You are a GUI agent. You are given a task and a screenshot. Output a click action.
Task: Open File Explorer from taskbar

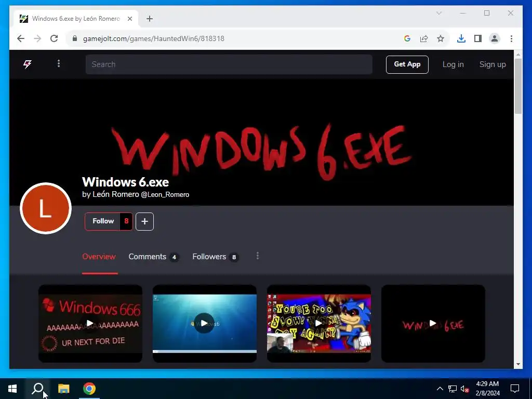point(63,389)
